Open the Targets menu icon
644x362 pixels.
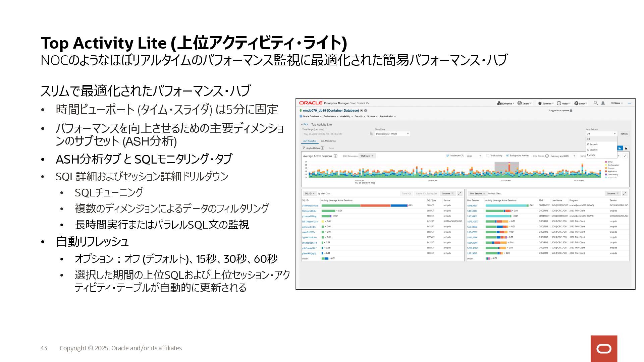coord(520,103)
